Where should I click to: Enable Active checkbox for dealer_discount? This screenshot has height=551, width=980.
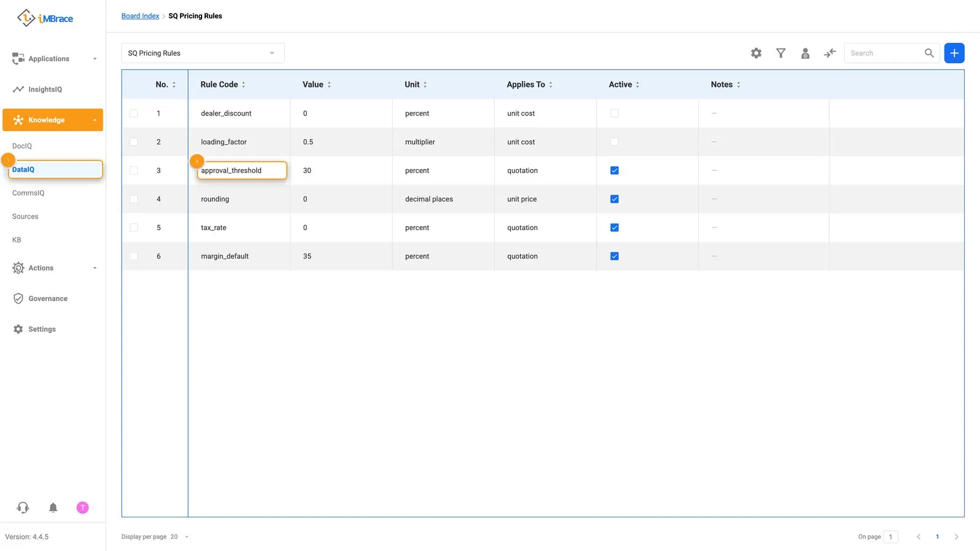614,113
